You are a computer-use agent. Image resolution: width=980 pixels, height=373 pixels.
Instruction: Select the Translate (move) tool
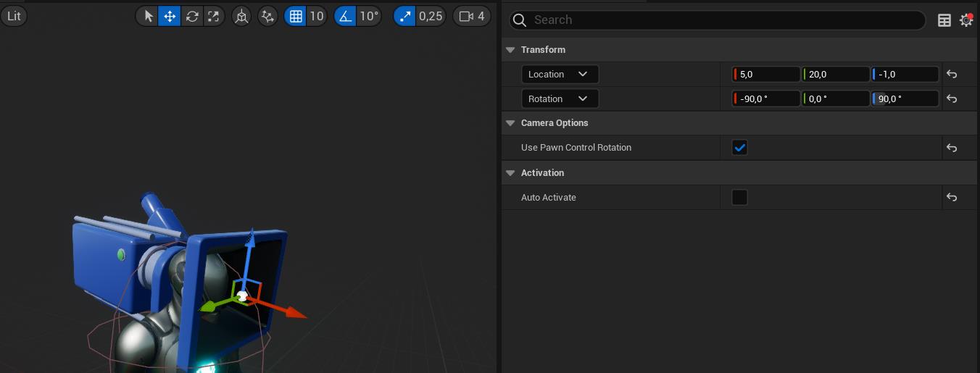point(170,16)
